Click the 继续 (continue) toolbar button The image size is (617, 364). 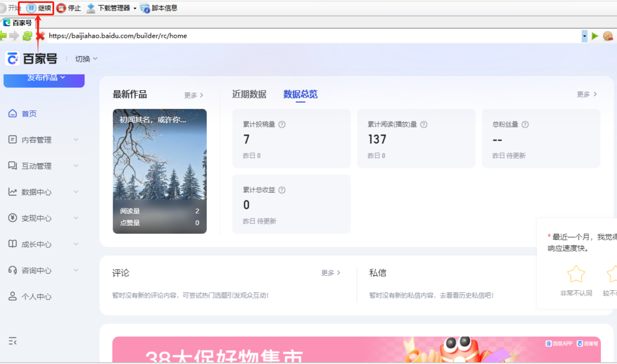click(39, 8)
